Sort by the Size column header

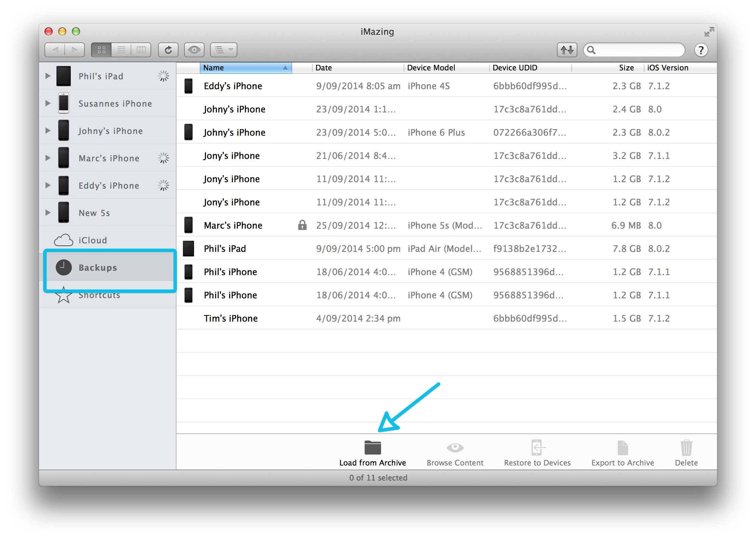click(608, 68)
